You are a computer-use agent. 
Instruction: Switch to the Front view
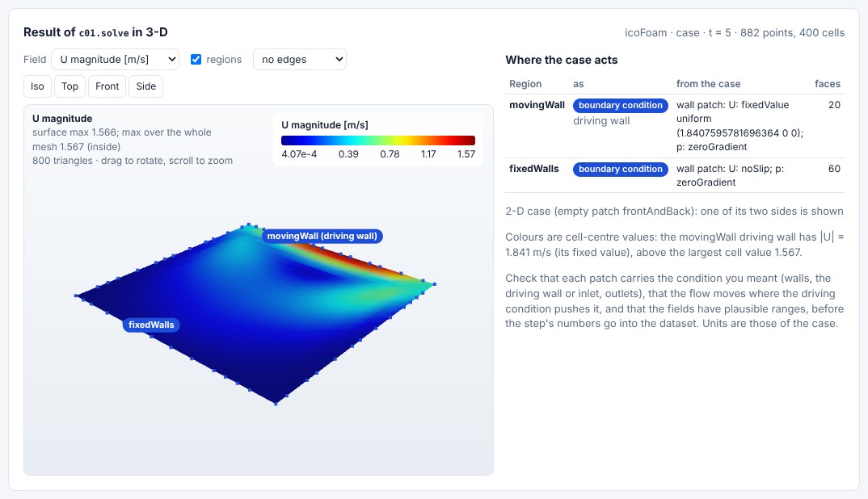tap(107, 86)
